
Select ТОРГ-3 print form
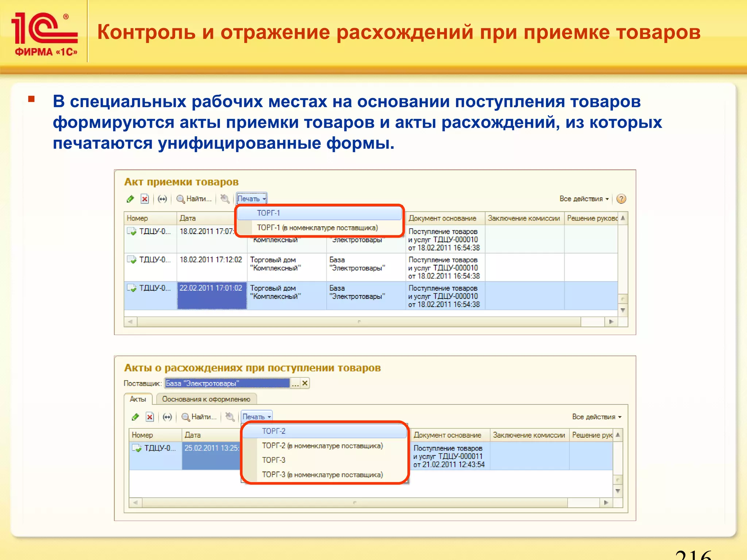(x=325, y=460)
